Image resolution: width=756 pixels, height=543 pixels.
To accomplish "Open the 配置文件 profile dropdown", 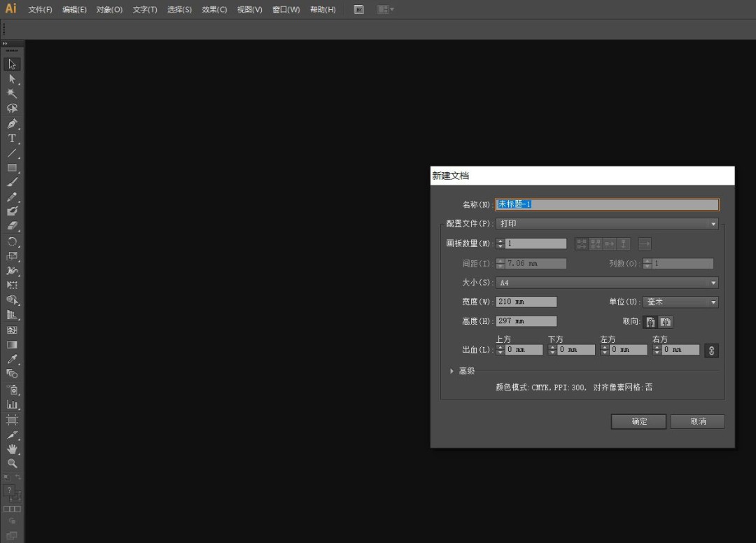I will click(607, 224).
